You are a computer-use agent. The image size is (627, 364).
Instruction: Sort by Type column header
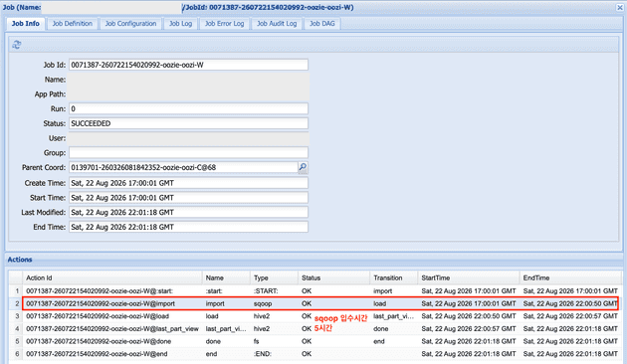pos(275,277)
